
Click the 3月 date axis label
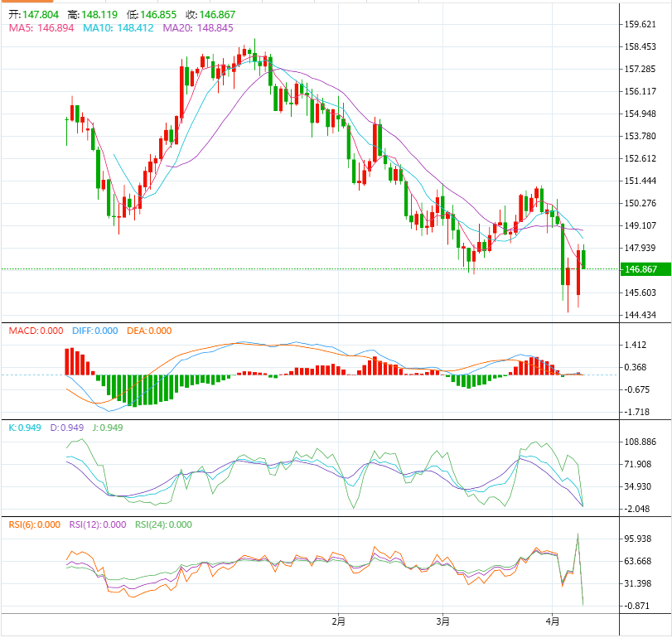443,621
